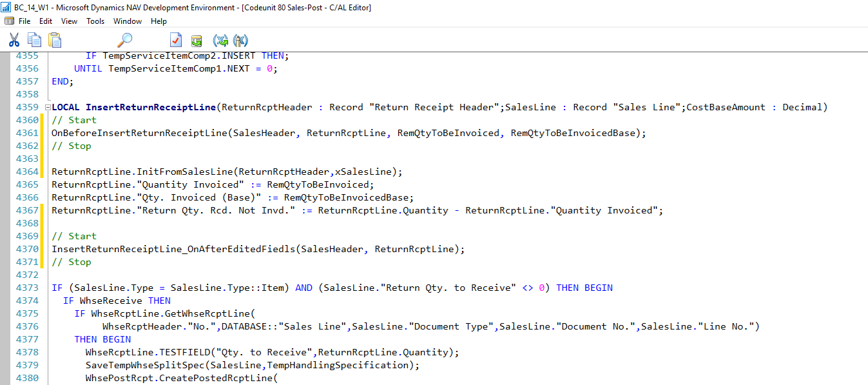Open the Tools menu

(95, 21)
